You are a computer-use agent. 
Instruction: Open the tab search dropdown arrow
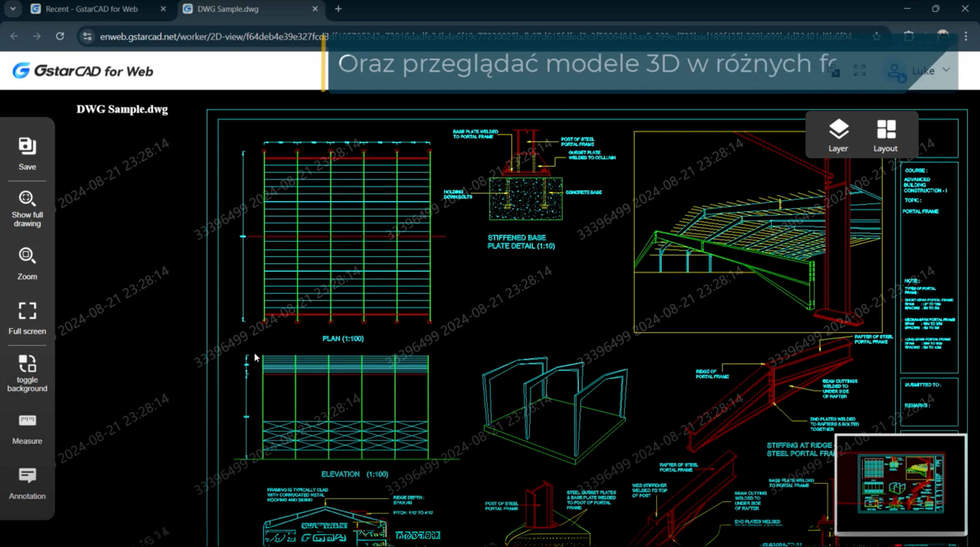[13, 9]
